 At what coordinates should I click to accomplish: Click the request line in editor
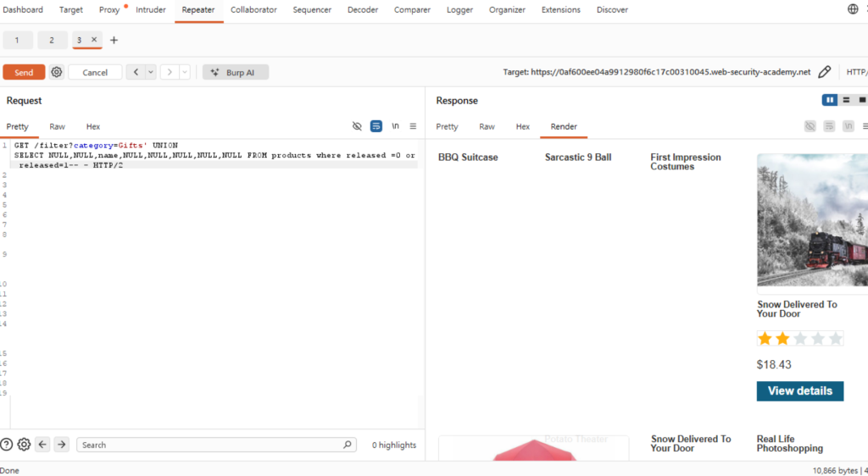[x=214, y=155]
